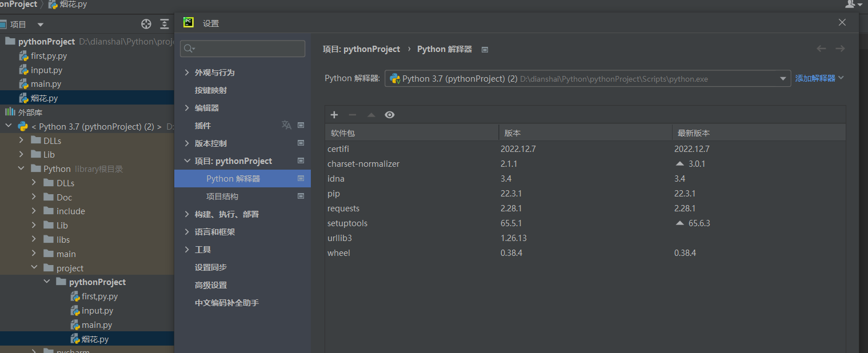Click the Install package plus icon
The height and width of the screenshot is (353, 868).
(334, 115)
